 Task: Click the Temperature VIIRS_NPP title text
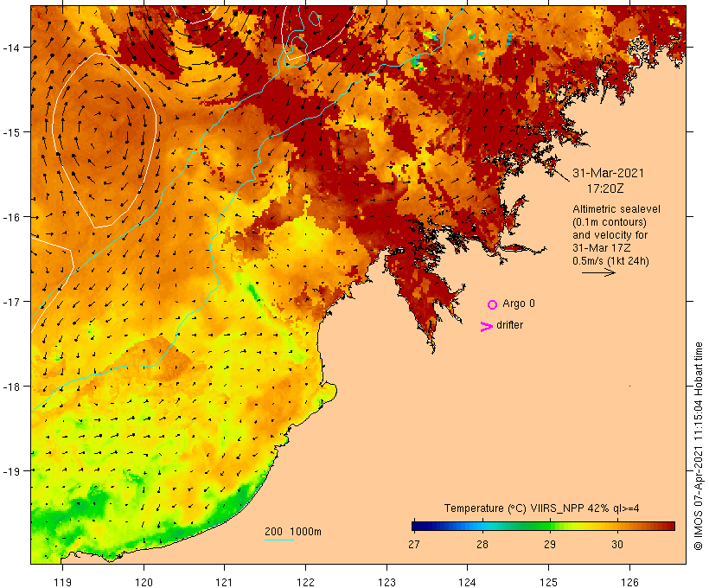point(542,508)
